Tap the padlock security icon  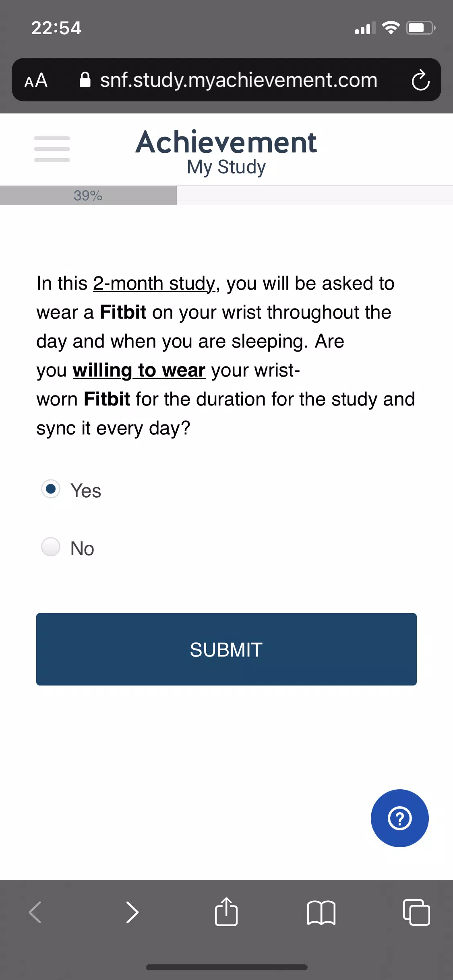point(85,80)
